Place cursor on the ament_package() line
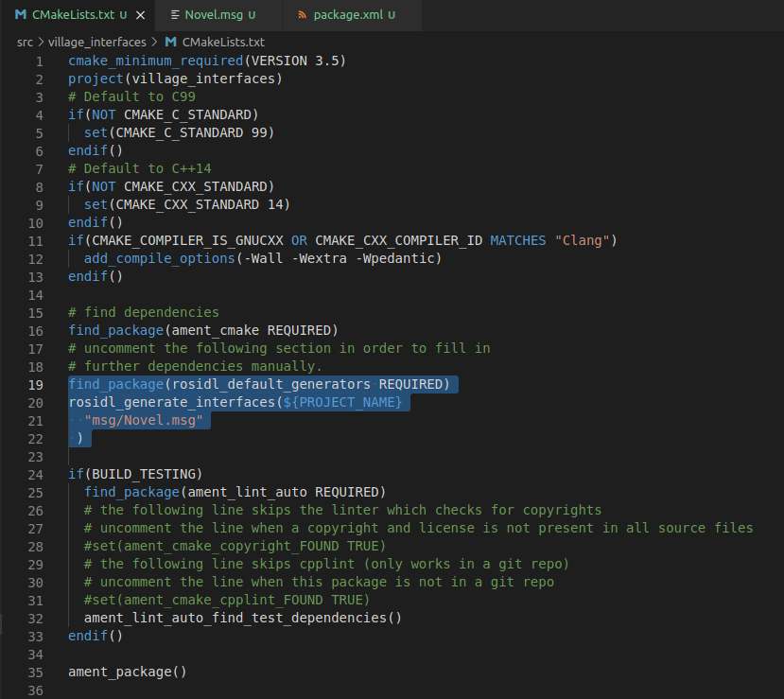The height and width of the screenshot is (699, 784). tap(127, 673)
